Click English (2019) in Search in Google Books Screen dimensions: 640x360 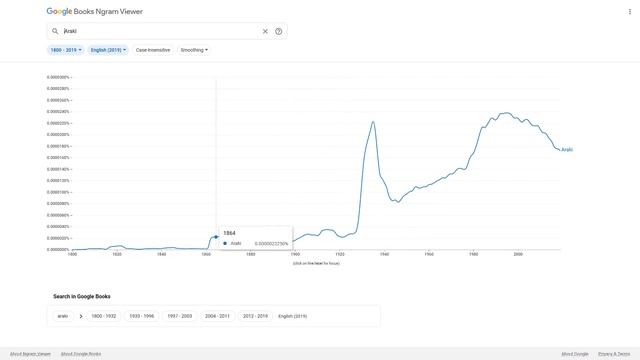[293, 316]
